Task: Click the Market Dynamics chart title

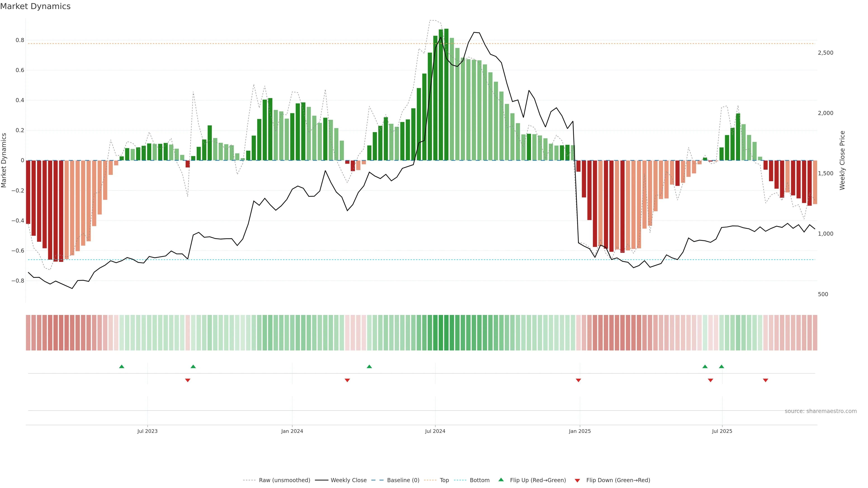Action: [x=35, y=6]
